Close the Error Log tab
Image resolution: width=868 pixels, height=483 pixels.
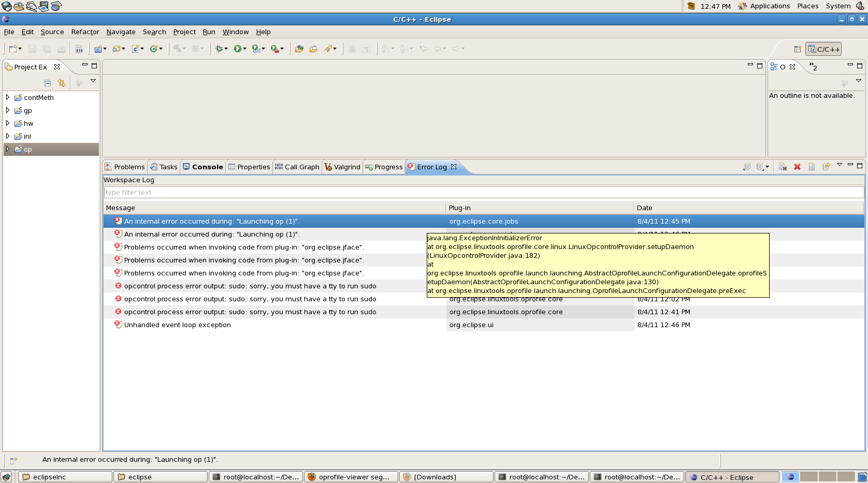[454, 167]
